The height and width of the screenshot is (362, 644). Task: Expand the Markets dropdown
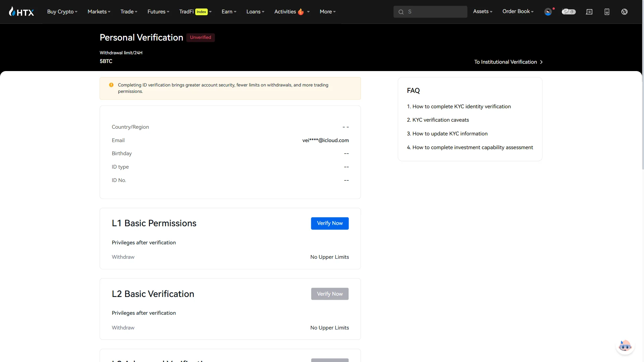99,12
